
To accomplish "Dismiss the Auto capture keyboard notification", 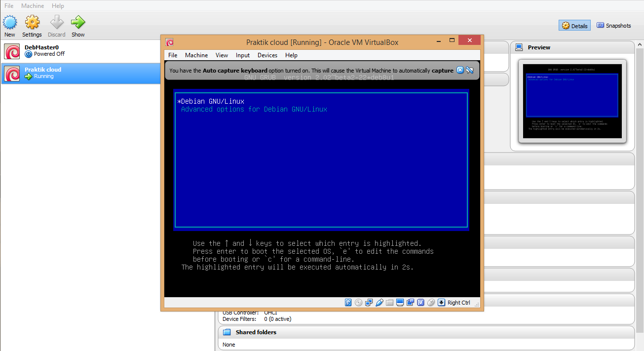I will [x=460, y=70].
